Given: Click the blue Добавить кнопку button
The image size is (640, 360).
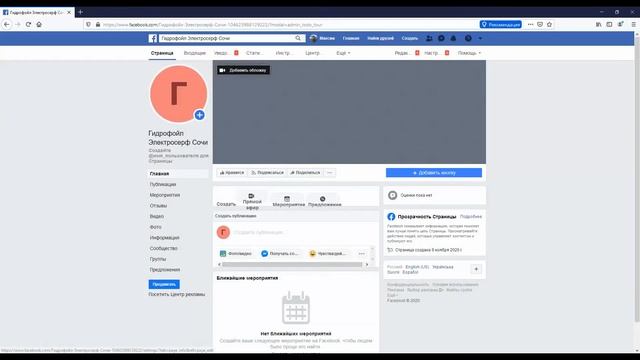Looking at the screenshot, I should pos(434,173).
